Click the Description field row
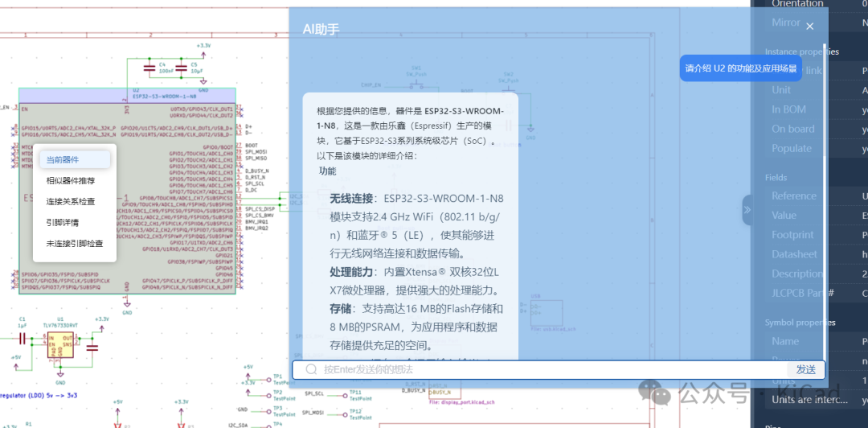The width and height of the screenshot is (868, 428). [817, 274]
